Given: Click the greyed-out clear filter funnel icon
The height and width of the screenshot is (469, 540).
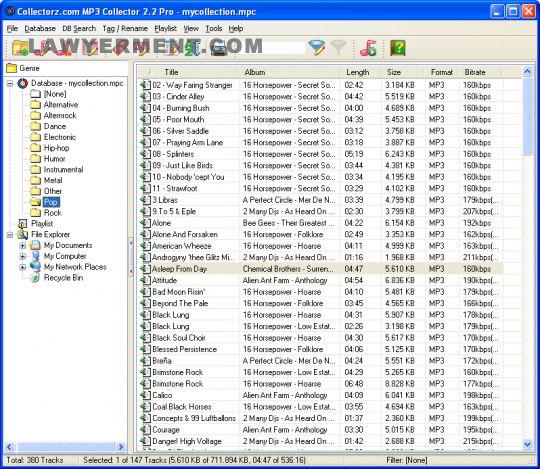Looking at the screenshot, I should (x=338, y=47).
